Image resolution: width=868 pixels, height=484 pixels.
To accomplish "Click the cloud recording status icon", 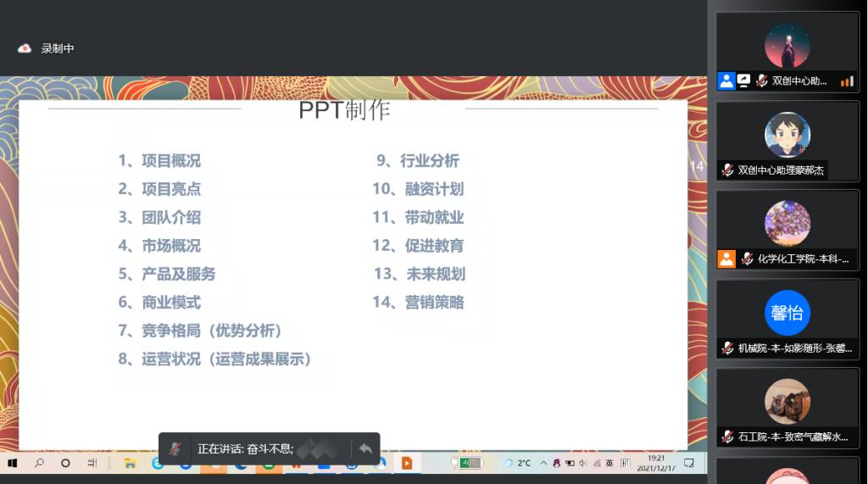I will point(25,48).
